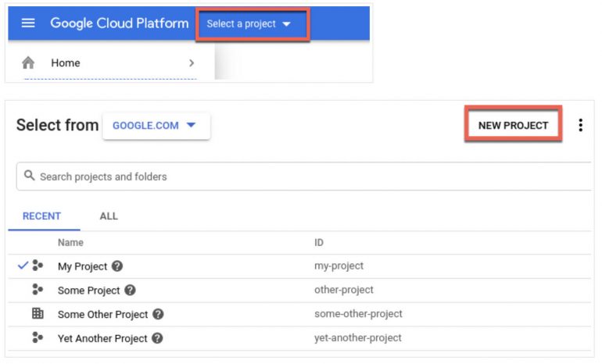Image resolution: width=602 pixels, height=364 pixels.
Task: Select the My Project row name
Action: (x=82, y=266)
